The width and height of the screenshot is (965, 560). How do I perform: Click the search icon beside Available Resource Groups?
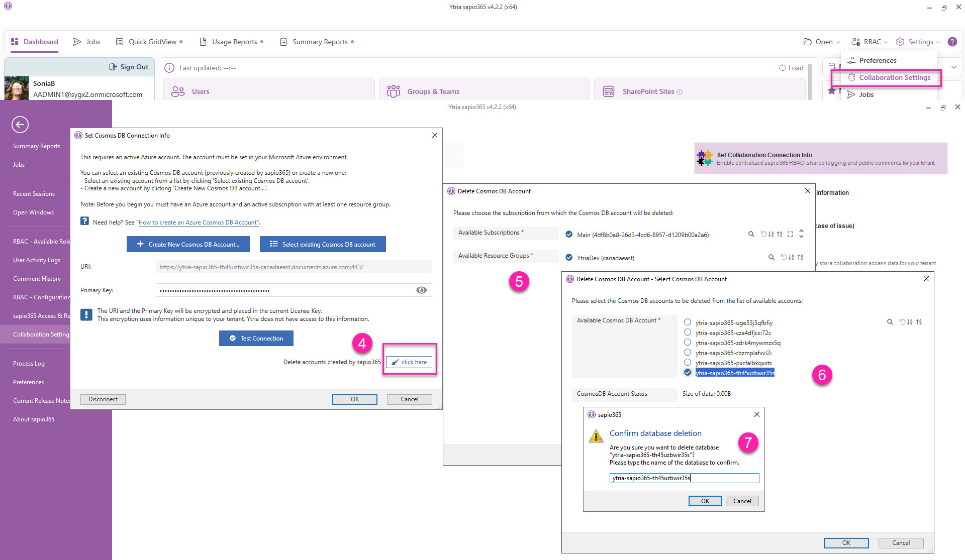[x=771, y=258]
